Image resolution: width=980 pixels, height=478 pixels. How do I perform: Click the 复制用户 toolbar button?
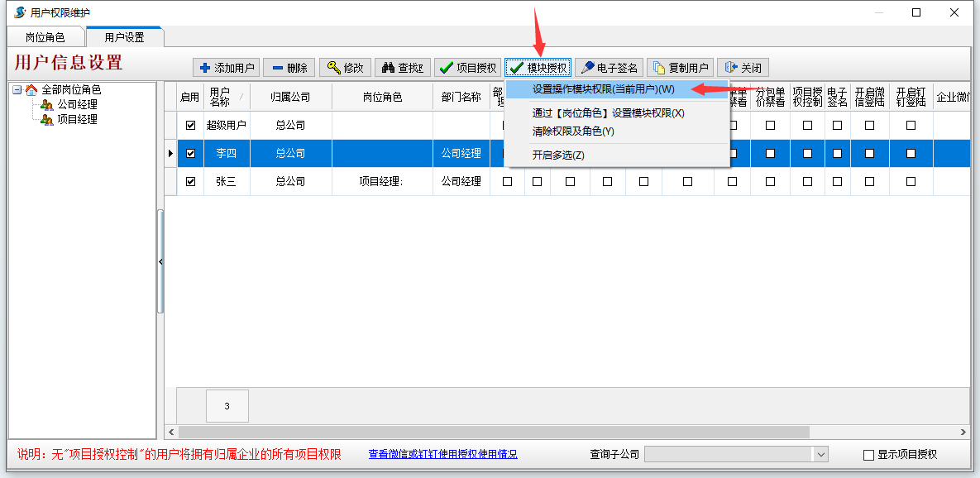680,68
